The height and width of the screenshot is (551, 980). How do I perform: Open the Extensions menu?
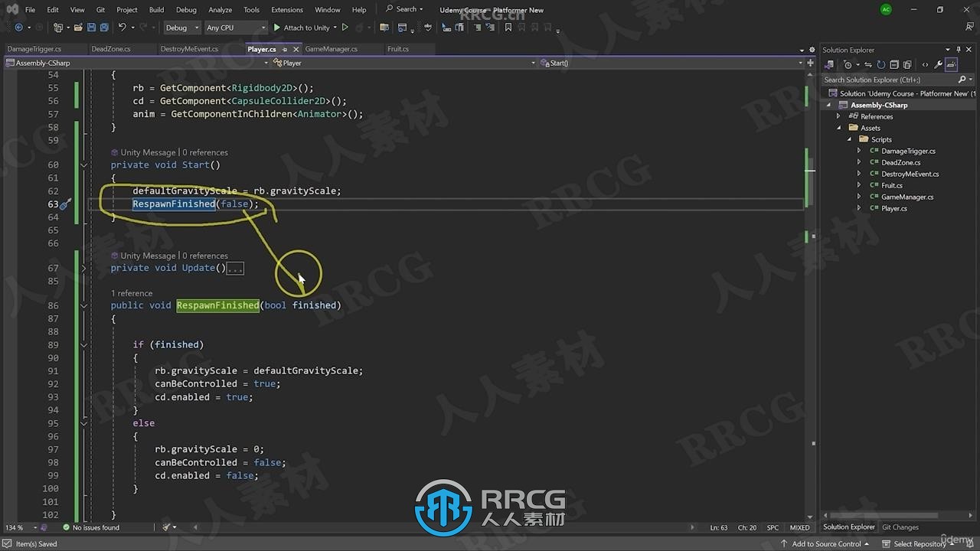(x=287, y=10)
